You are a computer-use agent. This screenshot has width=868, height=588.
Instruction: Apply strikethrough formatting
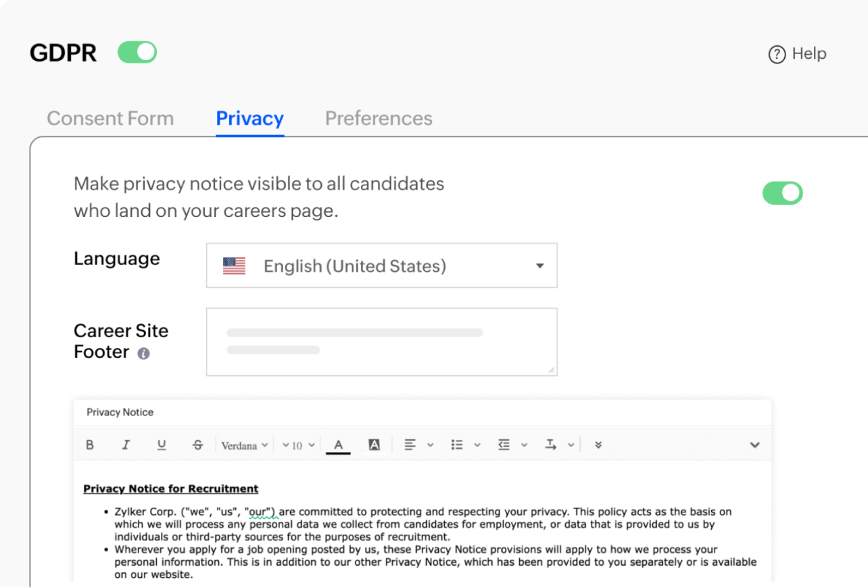coord(197,445)
